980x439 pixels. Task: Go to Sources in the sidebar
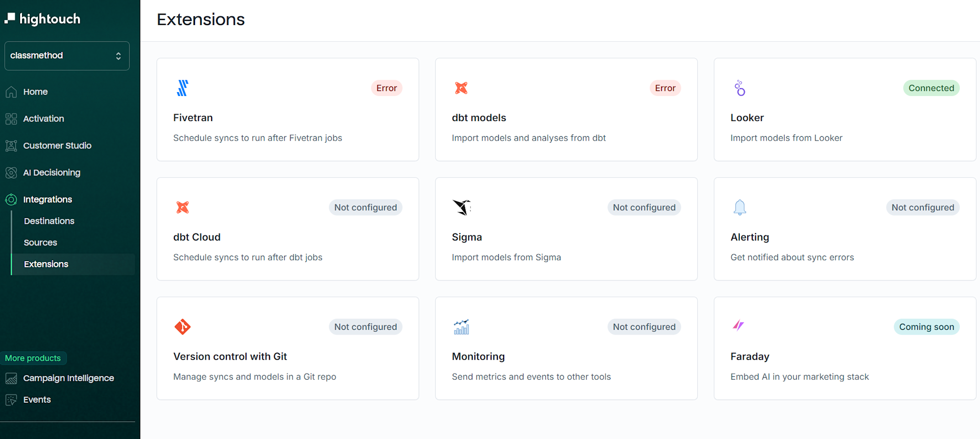[x=41, y=243]
